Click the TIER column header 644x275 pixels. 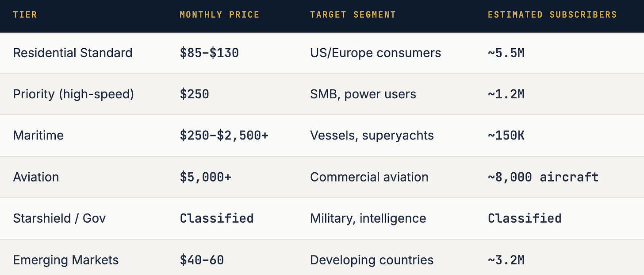point(25,15)
